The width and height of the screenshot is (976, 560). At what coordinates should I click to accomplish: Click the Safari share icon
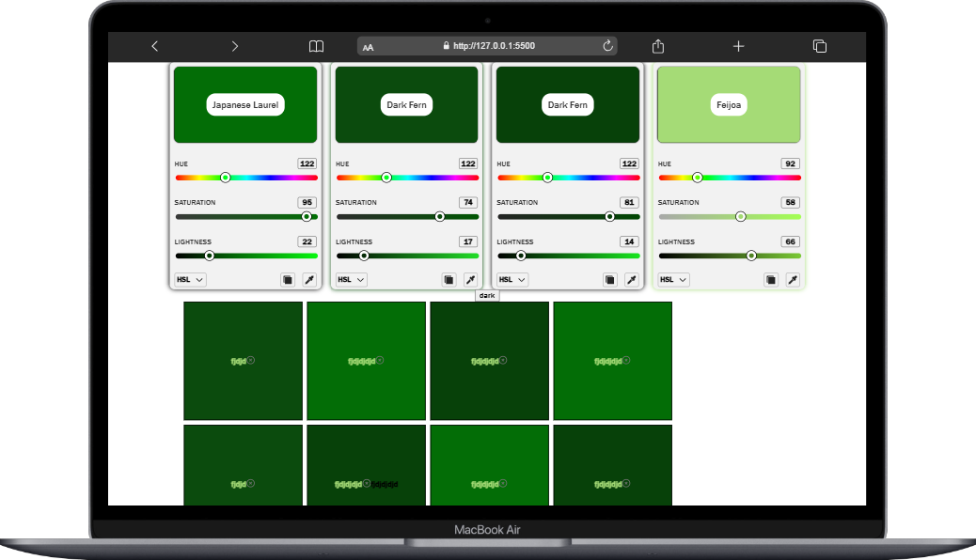coord(657,45)
